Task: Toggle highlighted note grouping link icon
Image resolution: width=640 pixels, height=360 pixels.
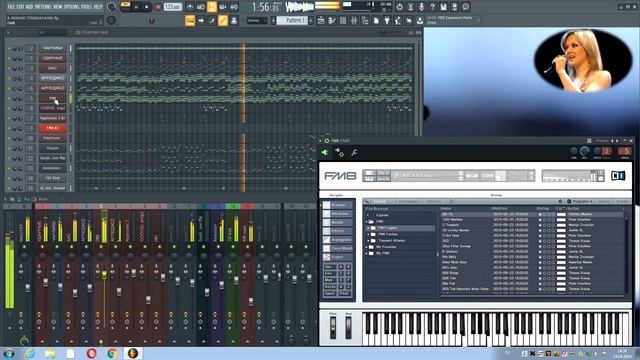Action: coord(223,20)
